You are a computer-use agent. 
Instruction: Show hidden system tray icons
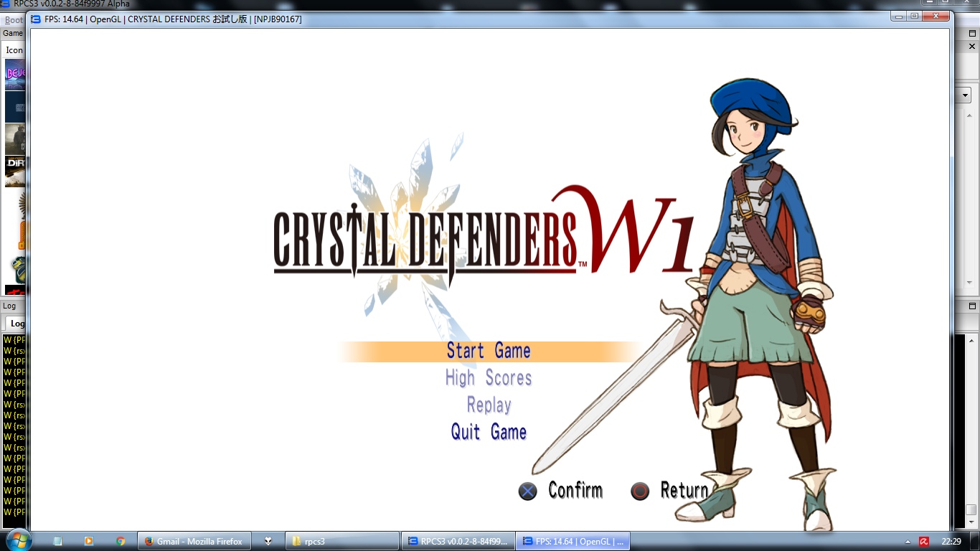(x=908, y=542)
